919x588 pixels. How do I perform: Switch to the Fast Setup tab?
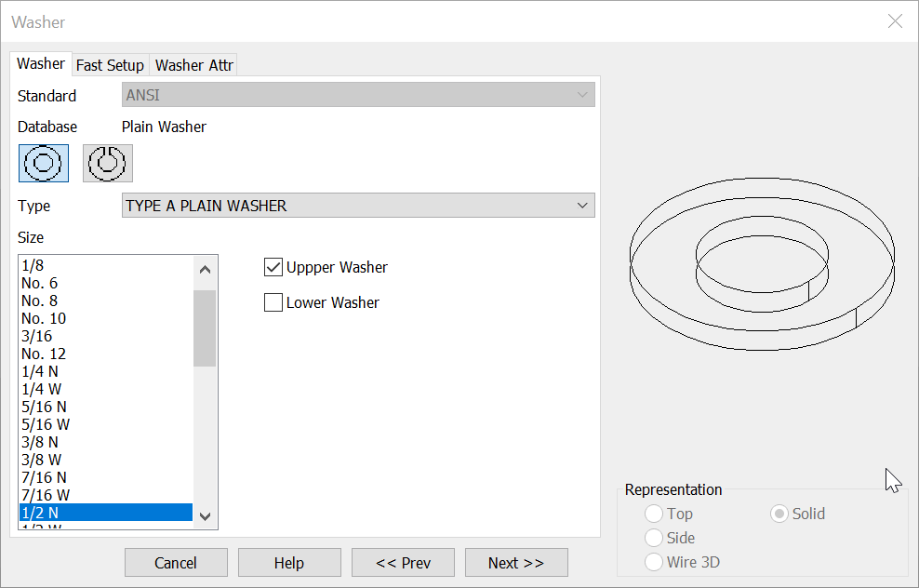[110, 64]
